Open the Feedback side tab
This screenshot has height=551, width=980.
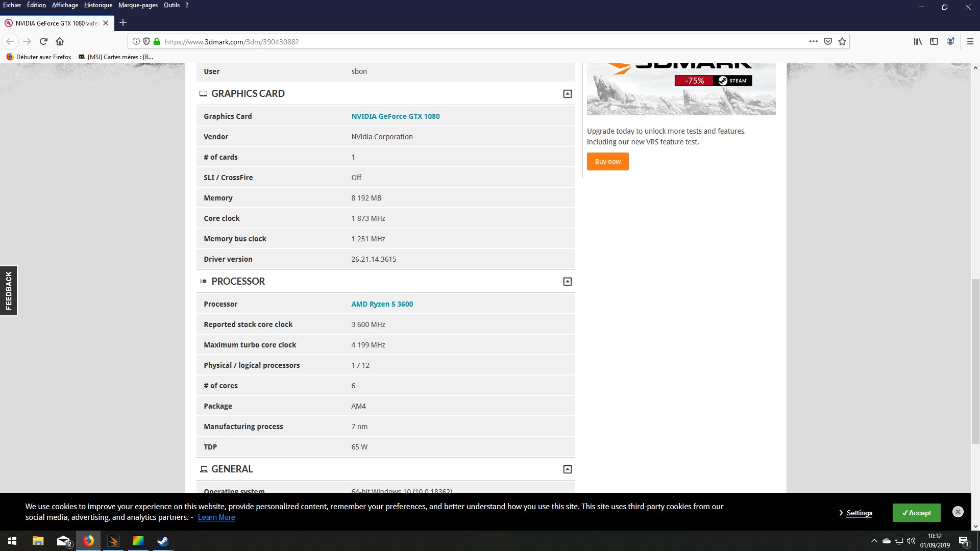tap(9, 291)
